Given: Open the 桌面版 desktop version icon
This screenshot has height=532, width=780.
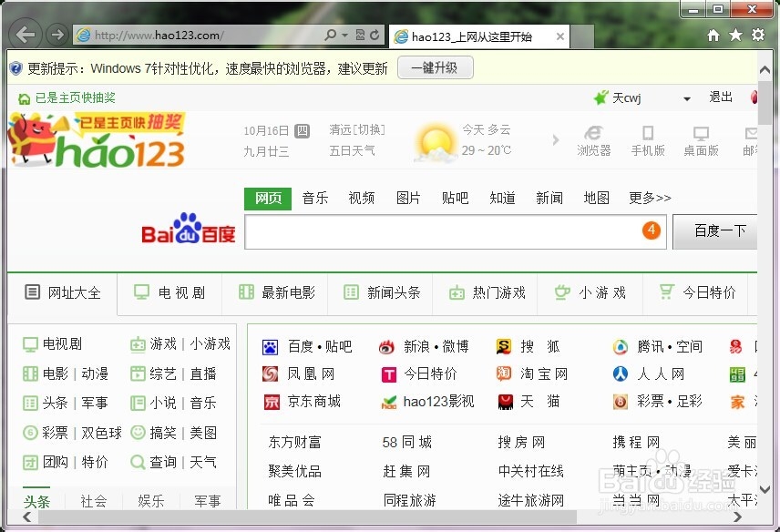Looking at the screenshot, I should pos(701,140).
